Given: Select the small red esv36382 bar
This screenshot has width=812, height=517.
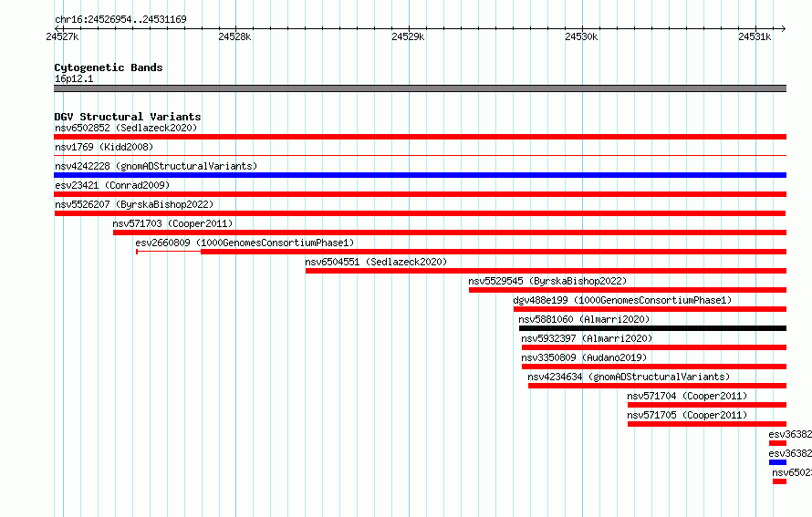Looking at the screenshot, I should (778, 443).
